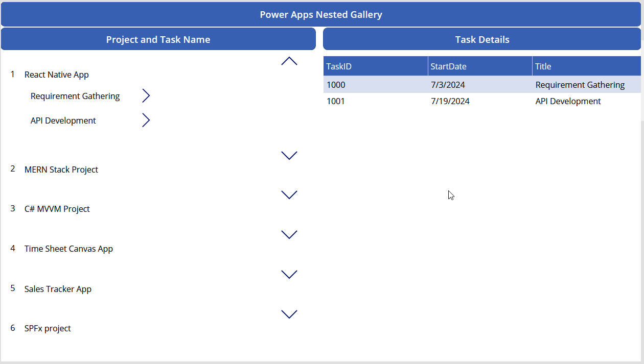Click project number 1 label
The image size is (644, 364).
point(13,74)
